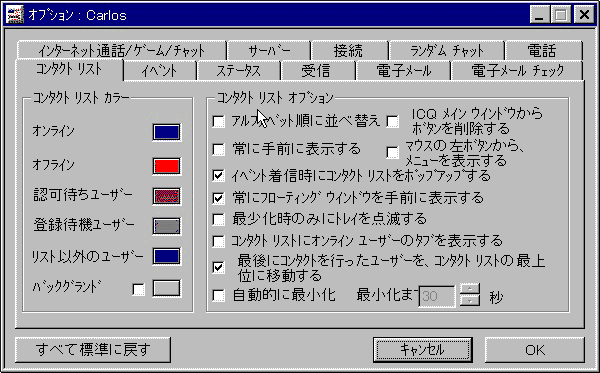Open the 接続 tab
This screenshot has width=600, height=373.
point(350,50)
